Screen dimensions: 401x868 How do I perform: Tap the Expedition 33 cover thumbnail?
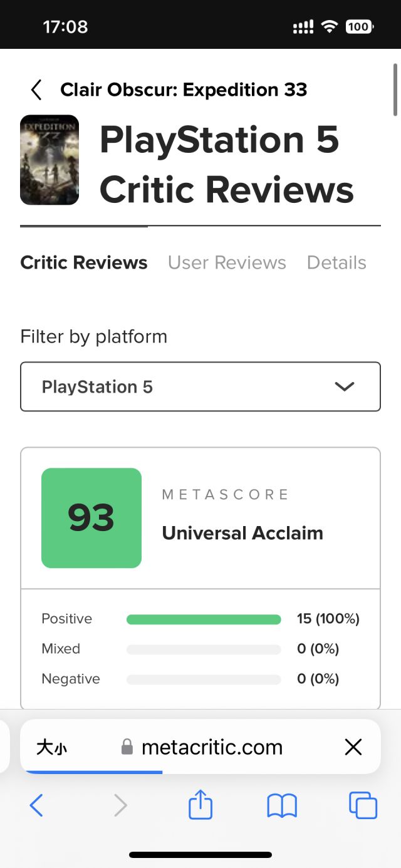click(x=49, y=160)
